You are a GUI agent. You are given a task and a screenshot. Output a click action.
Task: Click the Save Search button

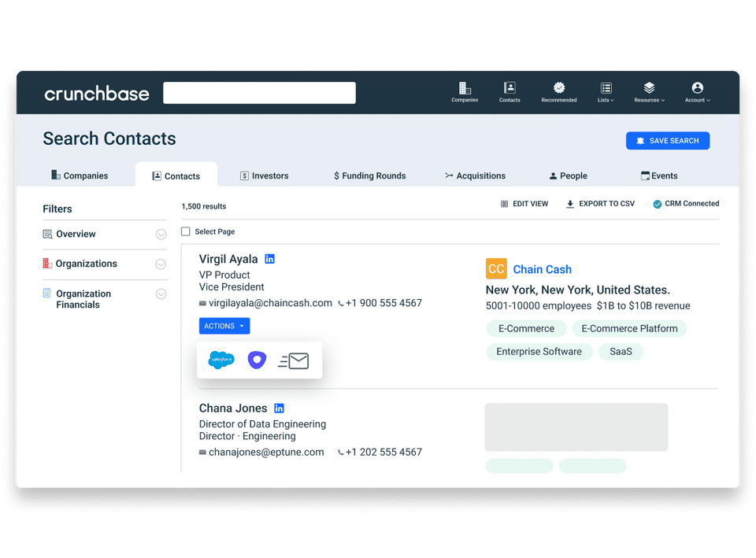(x=667, y=141)
